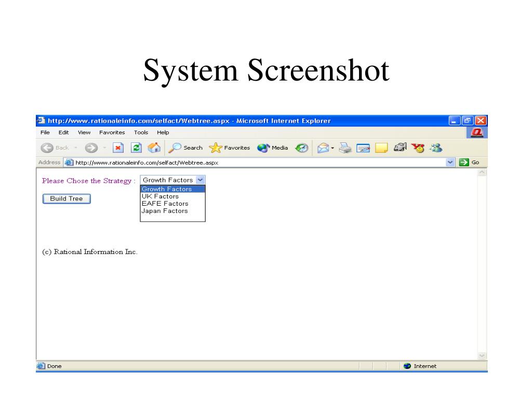The image size is (532, 399).
Task: Click the red logo icon right of the menu bar
Action: (x=477, y=132)
